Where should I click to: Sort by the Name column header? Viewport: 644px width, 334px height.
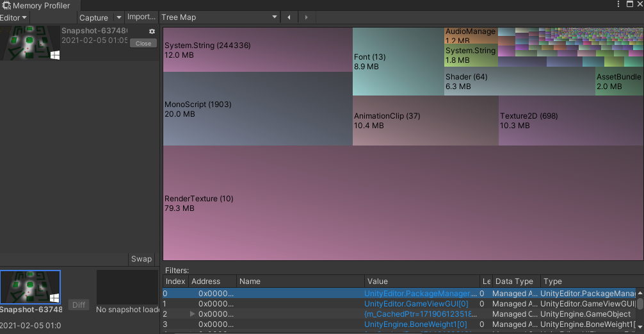pos(300,281)
